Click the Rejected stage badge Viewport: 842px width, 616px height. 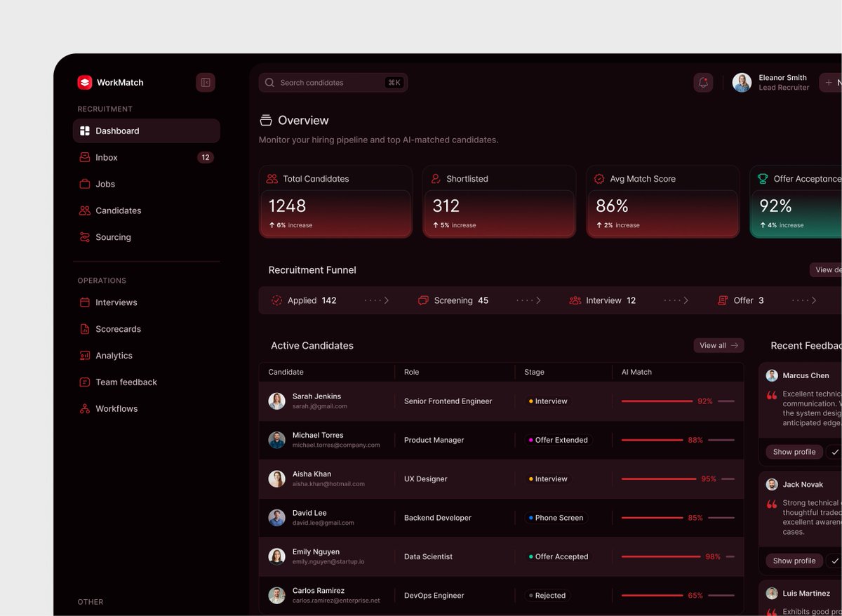tap(547, 596)
